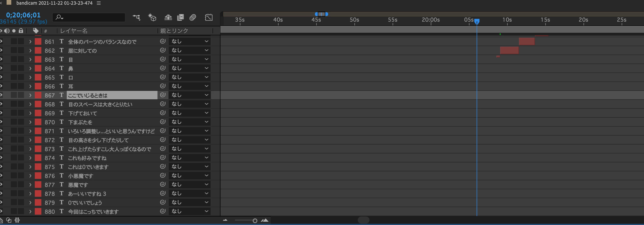Select the layer 861 duration bar
This screenshot has width=644, height=225.
(527, 41)
